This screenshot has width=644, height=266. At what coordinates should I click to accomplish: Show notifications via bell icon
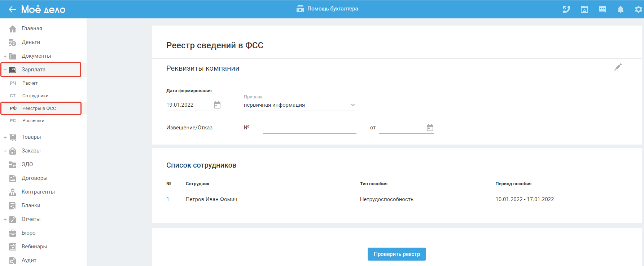click(x=621, y=9)
